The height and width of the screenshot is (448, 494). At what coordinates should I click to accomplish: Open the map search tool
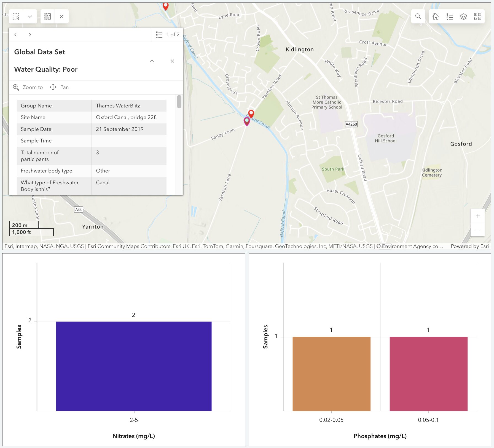418,17
